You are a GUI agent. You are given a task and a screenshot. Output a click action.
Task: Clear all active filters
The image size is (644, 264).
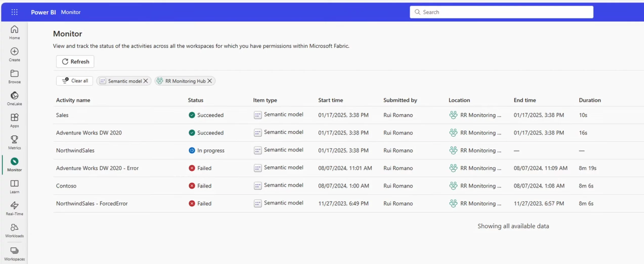[x=74, y=81]
